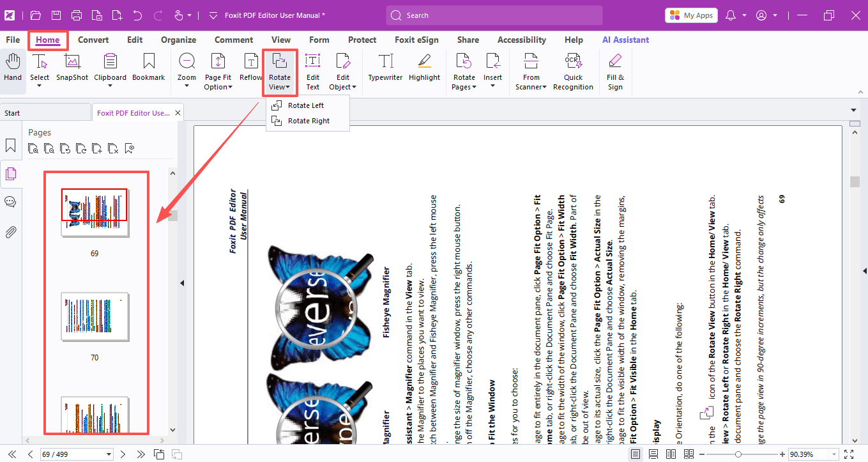
Task: Switch to the Protect tab
Action: click(x=362, y=40)
